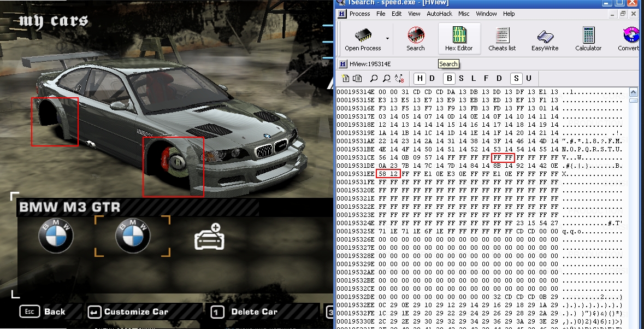Toggle the D mode next to H
This screenshot has width=644, height=329.
click(432, 79)
